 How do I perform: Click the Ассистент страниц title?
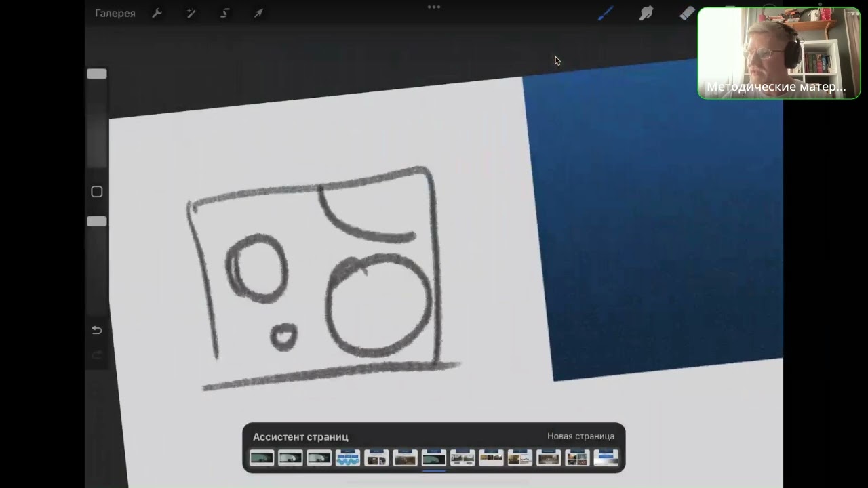tap(300, 437)
